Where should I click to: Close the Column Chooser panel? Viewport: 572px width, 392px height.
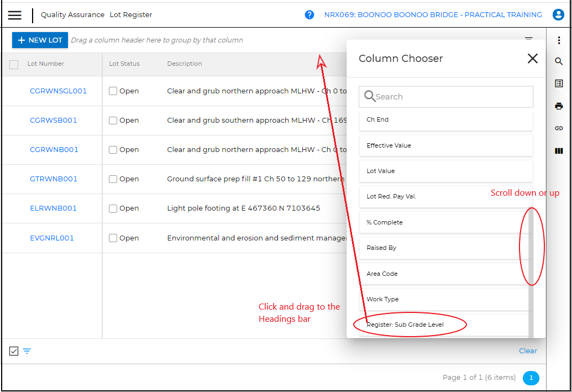pos(532,59)
